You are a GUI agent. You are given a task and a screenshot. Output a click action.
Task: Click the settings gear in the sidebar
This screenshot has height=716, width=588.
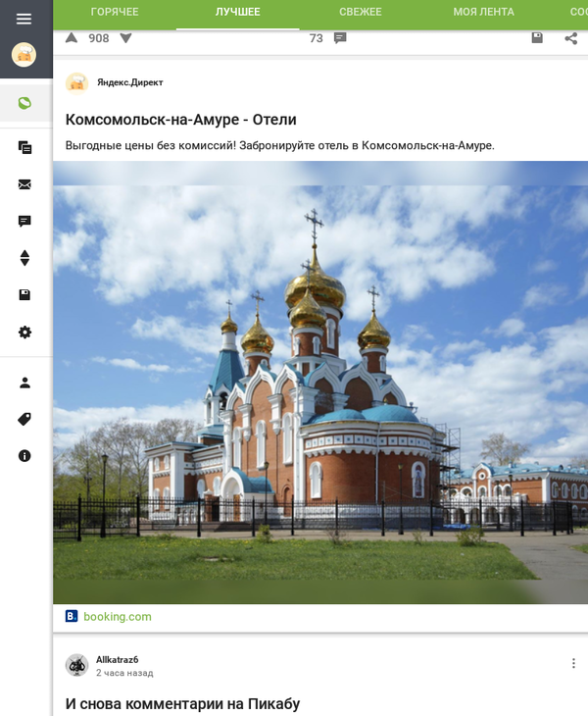click(x=24, y=332)
